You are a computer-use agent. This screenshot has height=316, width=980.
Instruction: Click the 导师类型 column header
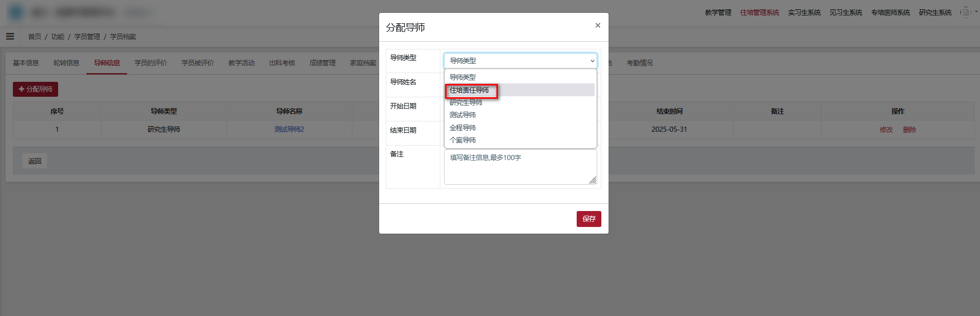tap(164, 111)
